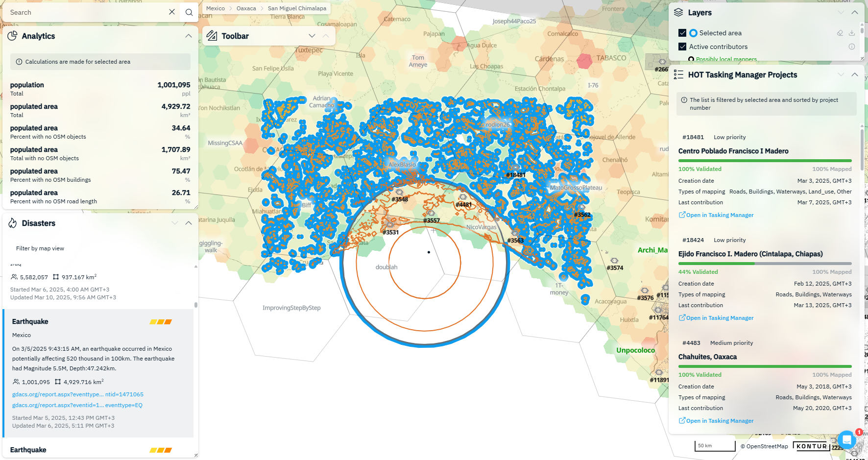Click map marker for project #3563
Image resolution: width=868 pixels, height=460 pixels.
coord(515,233)
